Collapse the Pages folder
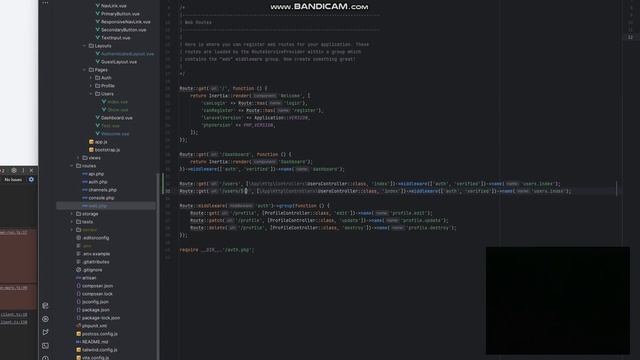Image resolution: width=640 pixels, height=360 pixels. 84,70
